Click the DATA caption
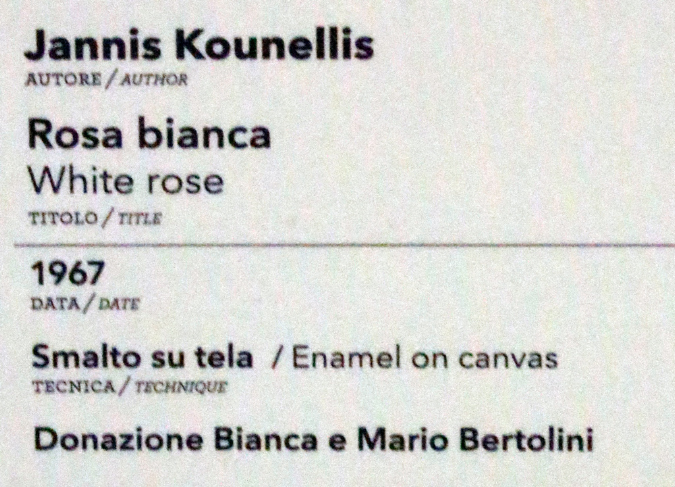This screenshot has height=487, width=675. tap(56, 304)
